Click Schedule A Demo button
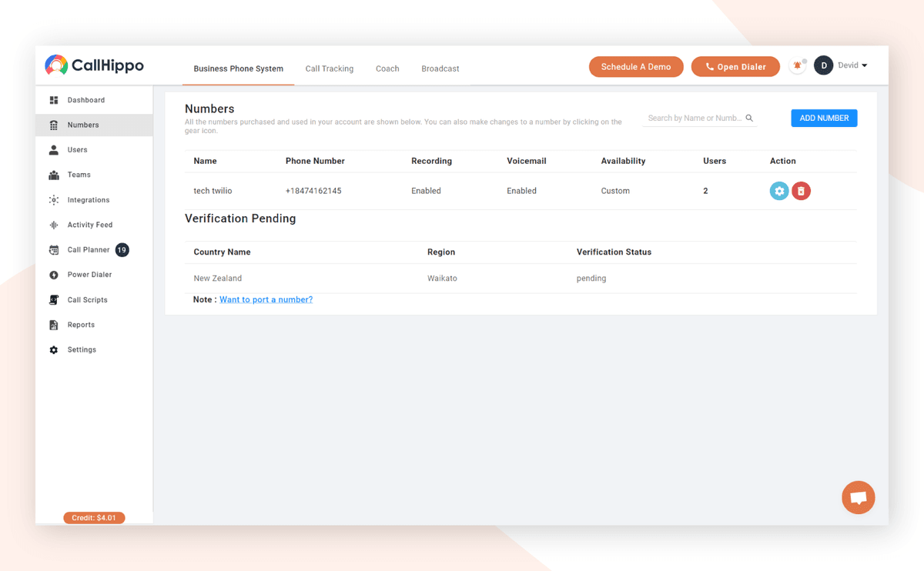The width and height of the screenshot is (924, 571). (x=636, y=67)
